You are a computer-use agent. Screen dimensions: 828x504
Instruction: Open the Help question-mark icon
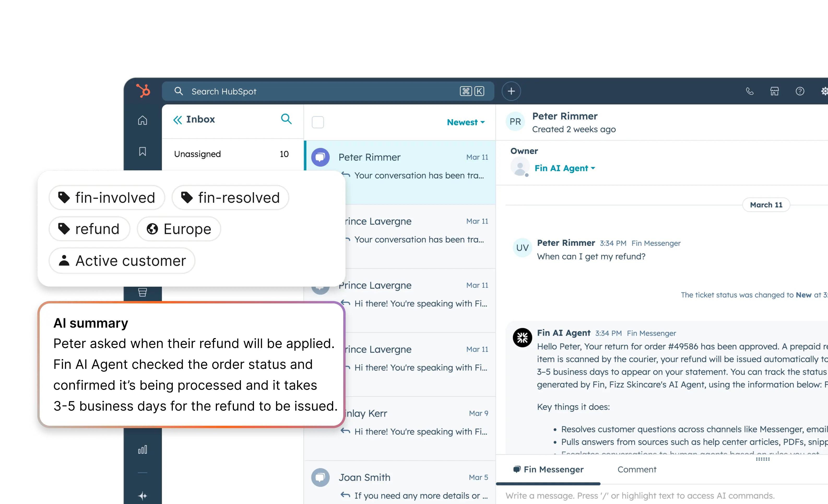(800, 91)
